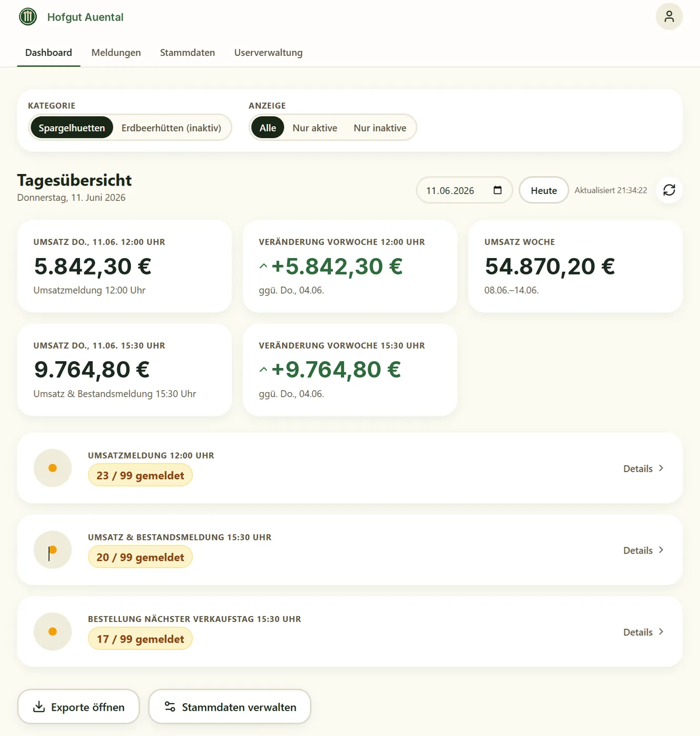Click the Umsatzmeldung 12:00 status circle

pos(53,468)
